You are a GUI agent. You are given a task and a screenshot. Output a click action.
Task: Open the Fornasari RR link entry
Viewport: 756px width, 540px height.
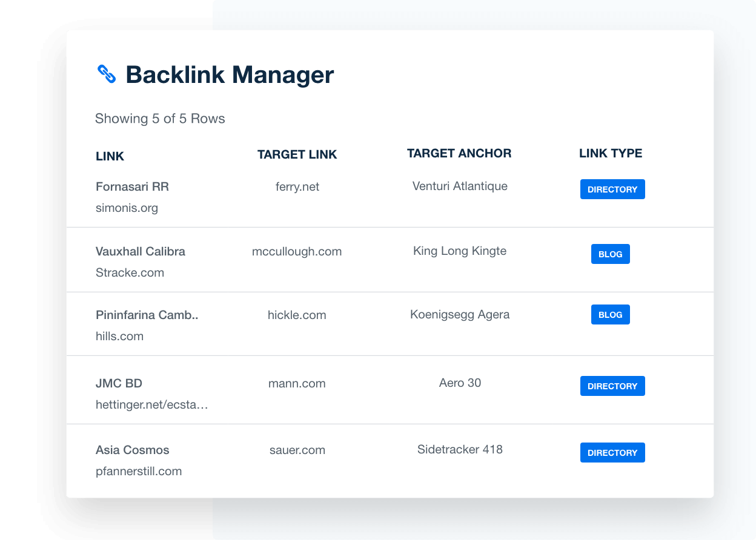(x=132, y=186)
